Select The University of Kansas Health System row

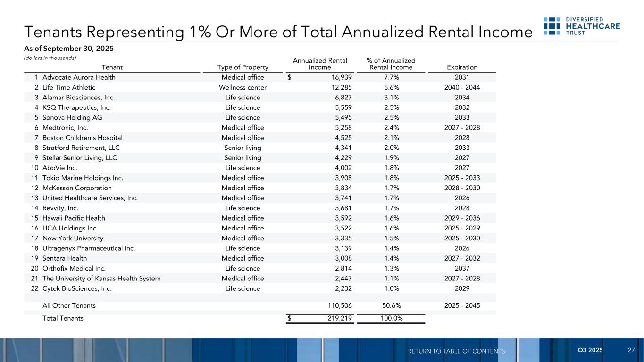coord(101,278)
